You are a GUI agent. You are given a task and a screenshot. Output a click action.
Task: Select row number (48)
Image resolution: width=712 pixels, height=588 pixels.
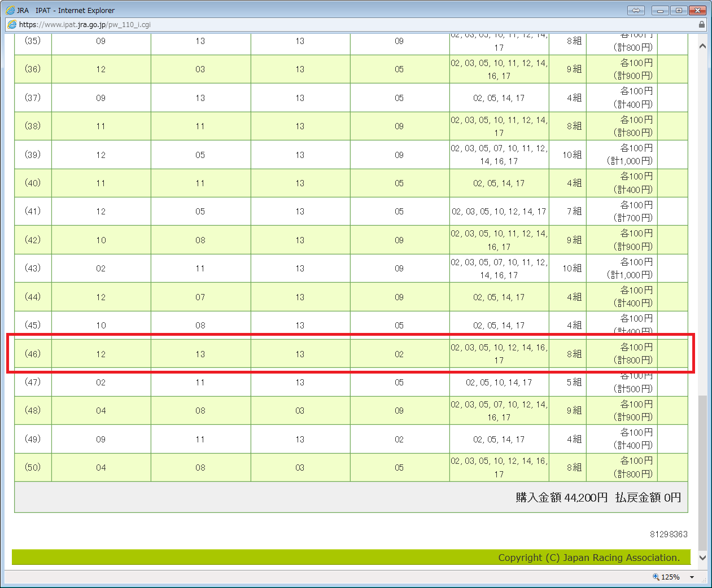point(33,410)
